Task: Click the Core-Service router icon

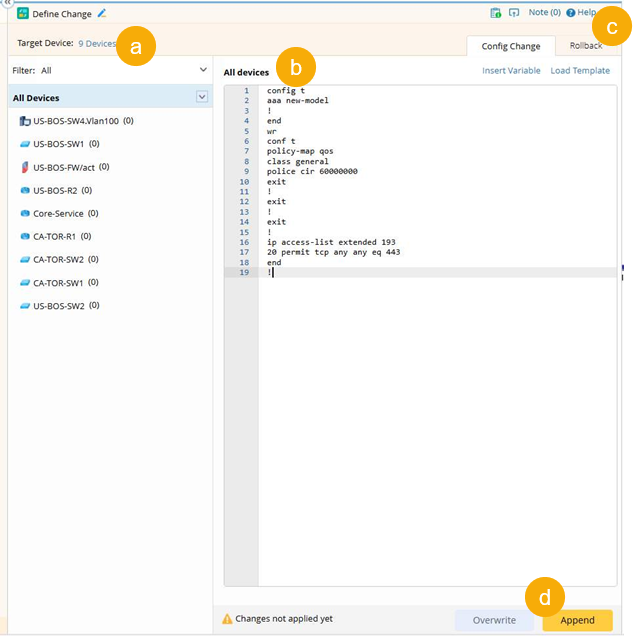Action: point(25,213)
